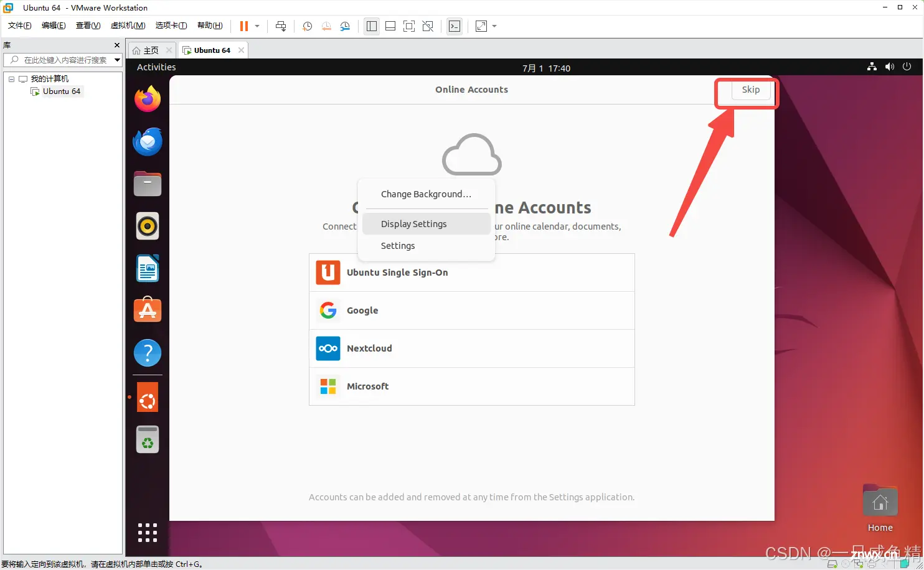Open the Trash icon in the dock
The width and height of the screenshot is (924, 570).
(x=148, y=440)
